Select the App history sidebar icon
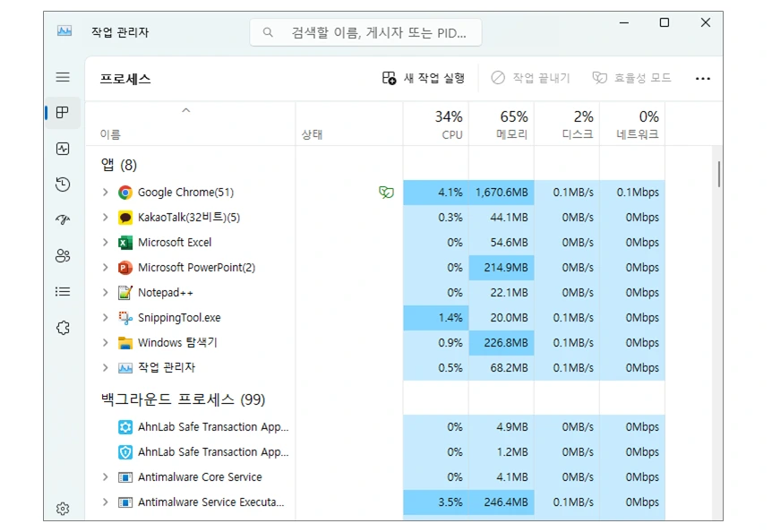 click(63, 184)
